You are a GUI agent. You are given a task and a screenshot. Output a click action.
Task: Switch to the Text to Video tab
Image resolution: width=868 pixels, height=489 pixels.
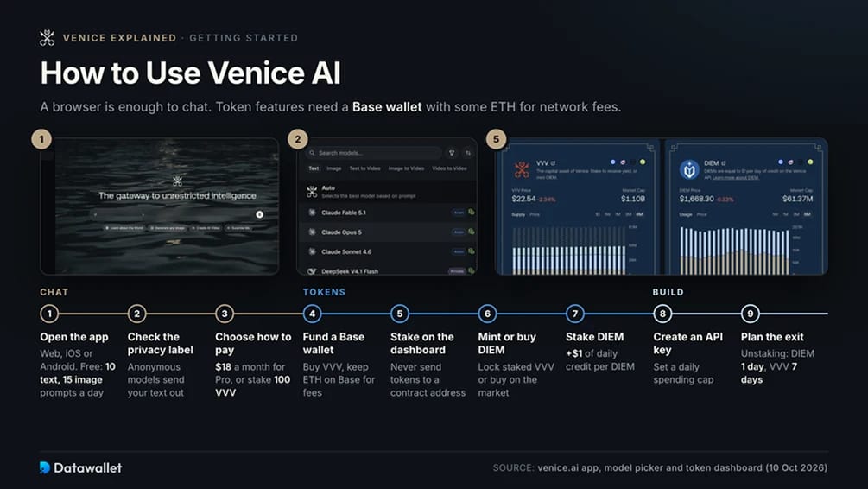tap(364, 168)
